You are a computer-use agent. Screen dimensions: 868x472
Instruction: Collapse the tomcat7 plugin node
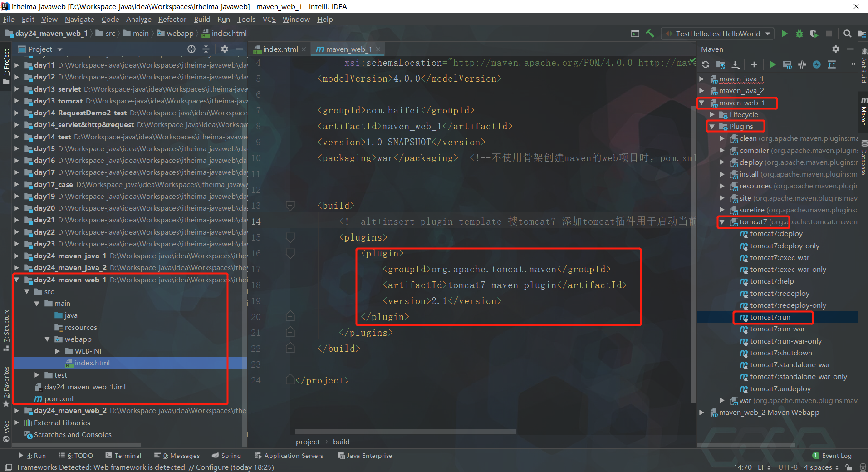(x=722, y=222)
